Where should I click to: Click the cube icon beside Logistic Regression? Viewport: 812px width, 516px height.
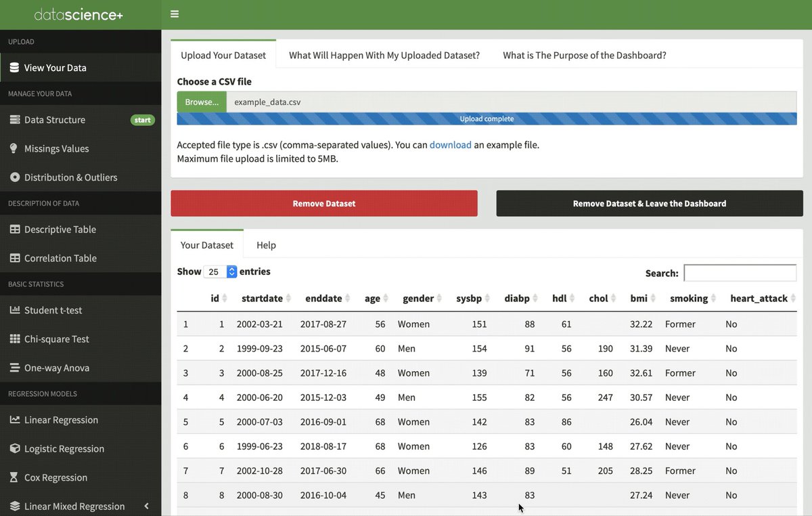click(14, 449)
